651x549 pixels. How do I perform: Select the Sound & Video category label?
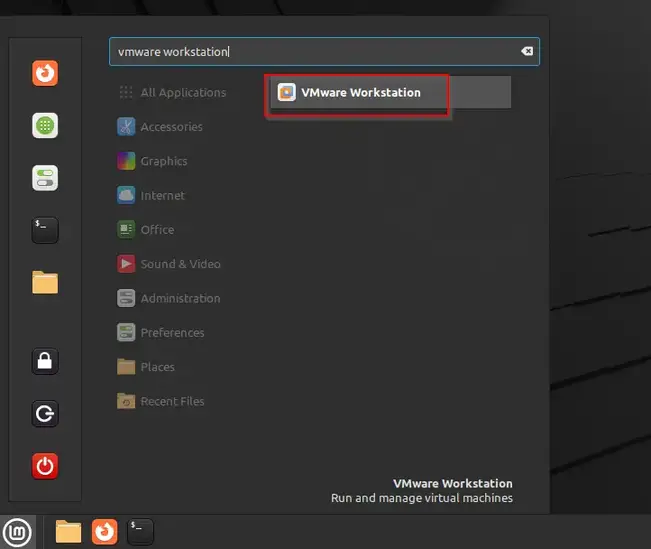pos(180,264)
